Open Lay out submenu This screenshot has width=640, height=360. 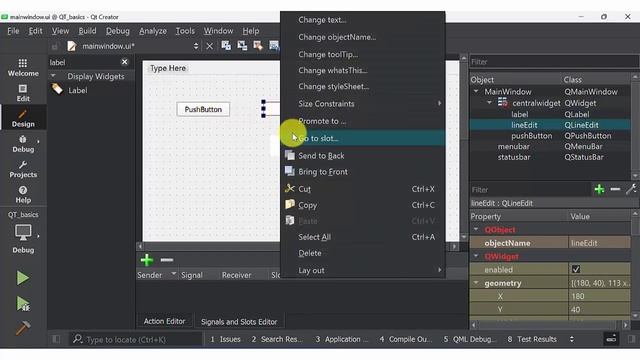click(x=362, y=270)
